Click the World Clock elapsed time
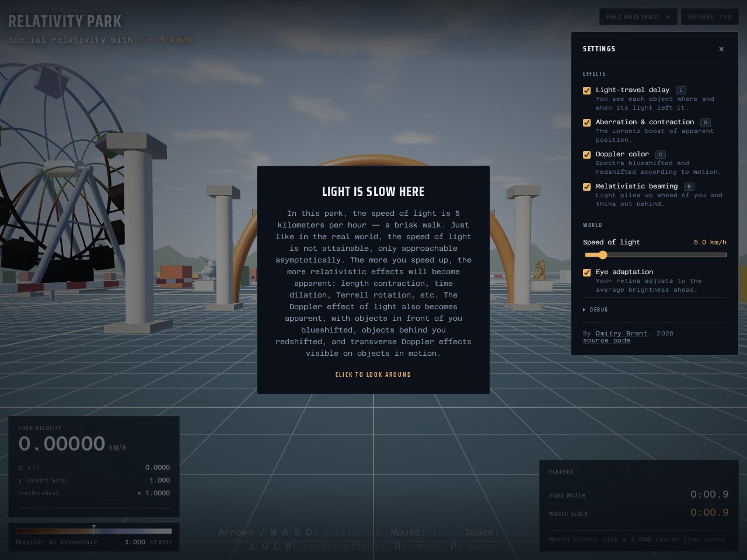Image resolution: width=747 pixels, height=560 pixels. 709,513
